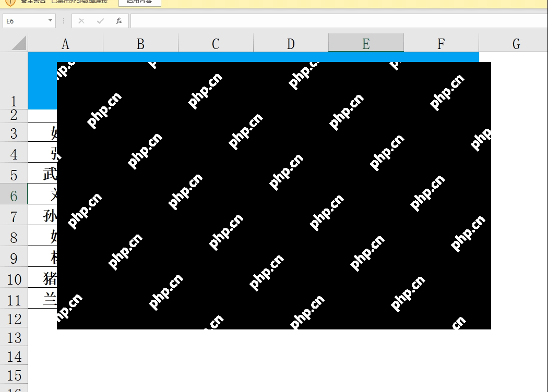Viewport: 548px width, 392px height.
Task: Select row 6 header
Action: [14, 194]
